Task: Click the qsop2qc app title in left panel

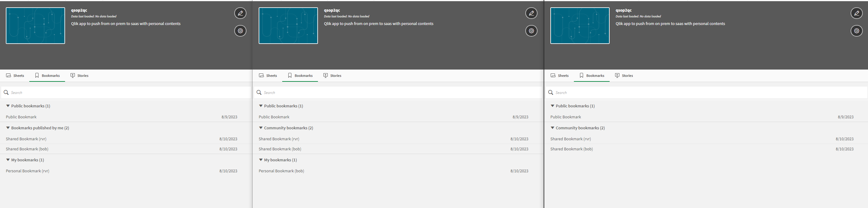Action: (79, 10)
